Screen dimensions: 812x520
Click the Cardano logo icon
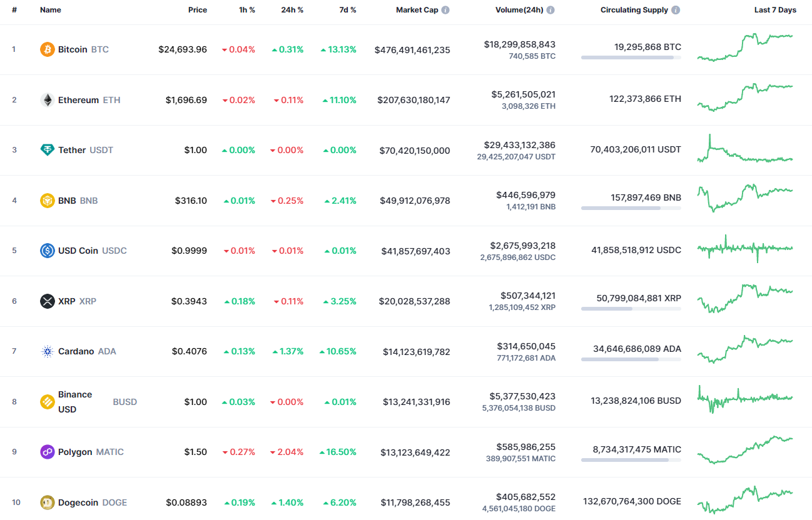(x=48, y=351)
